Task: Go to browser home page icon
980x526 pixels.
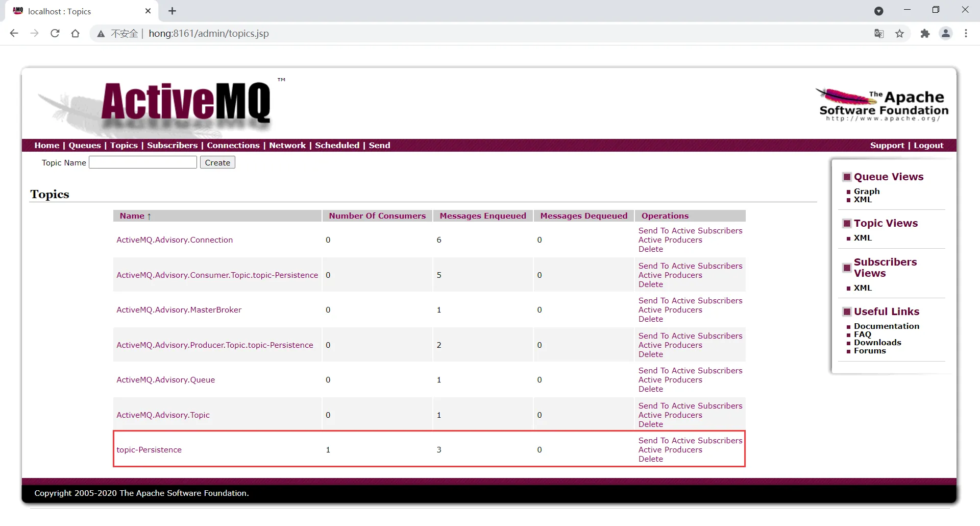Action: (76, 33)
